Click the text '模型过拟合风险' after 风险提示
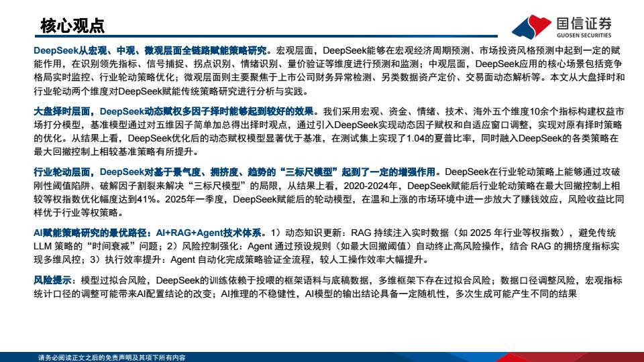 [x=114, y=280]
